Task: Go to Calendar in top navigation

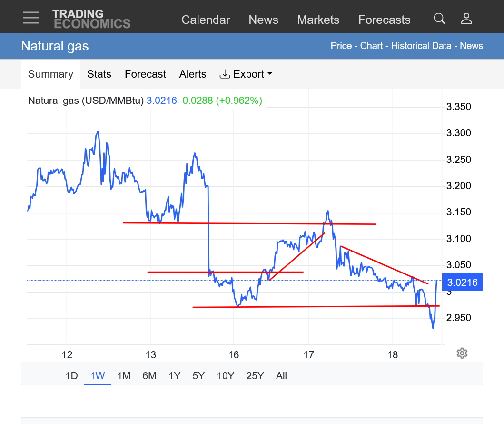Action: (206, 20)
